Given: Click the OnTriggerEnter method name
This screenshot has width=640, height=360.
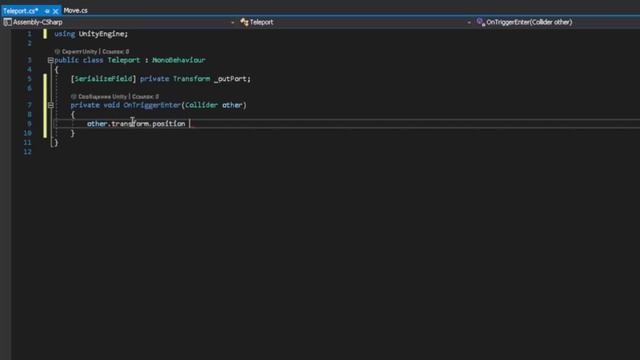Looking at the screenshot, I should pos(152,105).
